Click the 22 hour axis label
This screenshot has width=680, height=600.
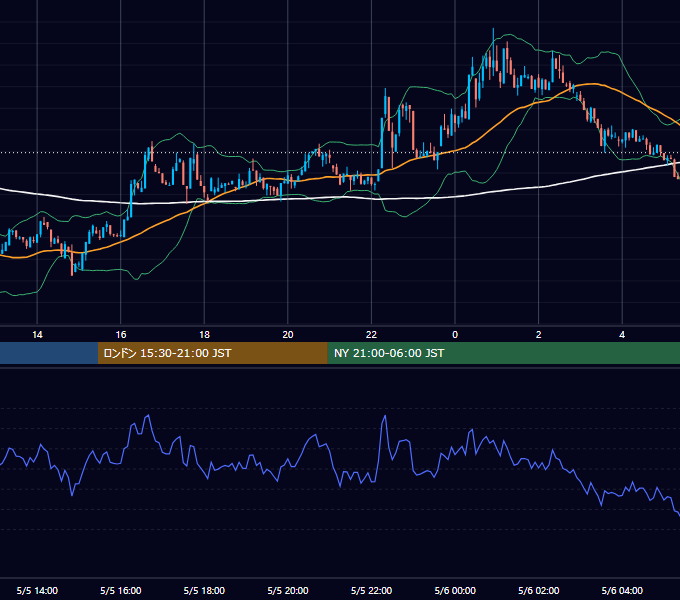[x=371, y=335]
